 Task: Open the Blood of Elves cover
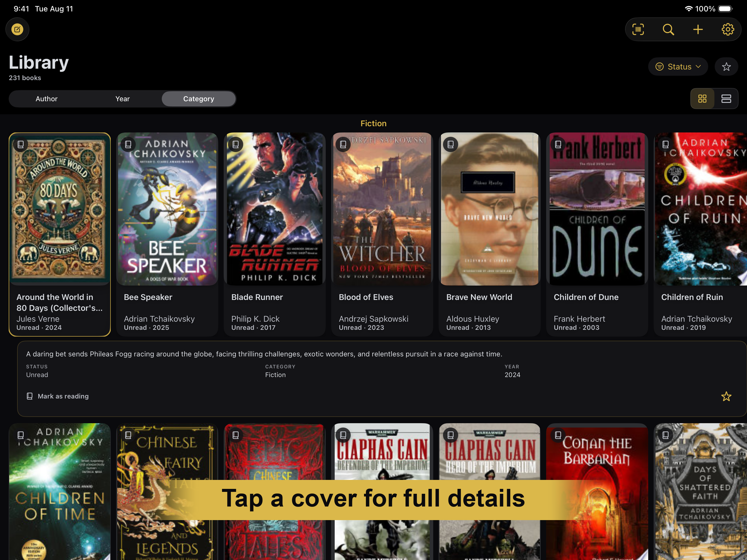tap(382, 209)
